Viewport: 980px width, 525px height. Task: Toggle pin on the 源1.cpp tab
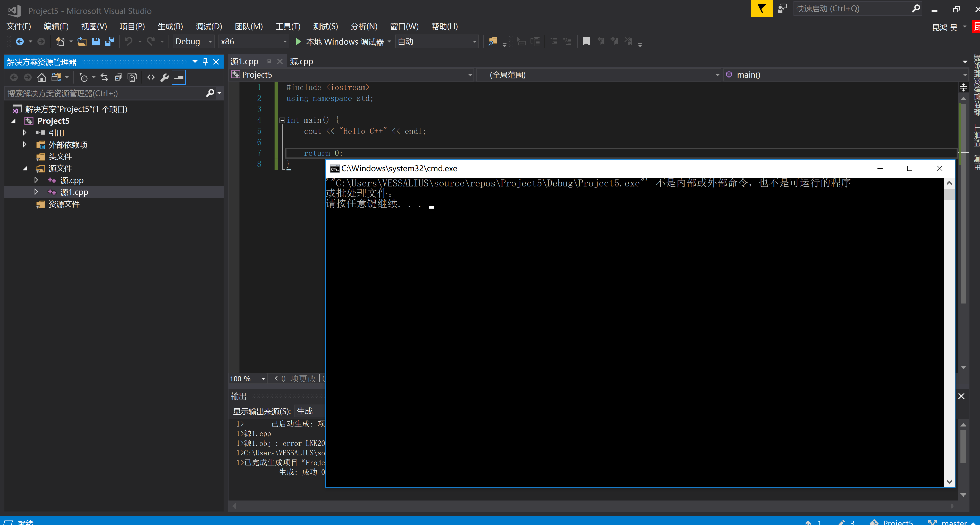269,61
